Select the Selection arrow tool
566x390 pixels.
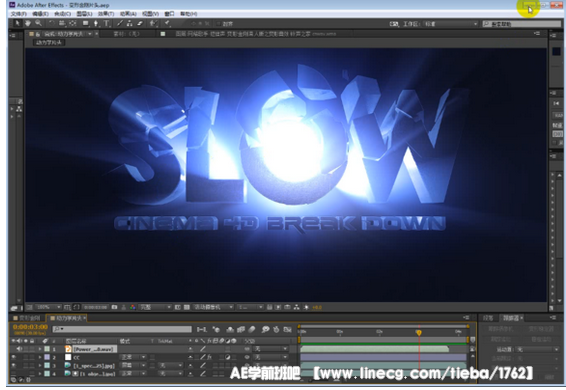pyautogui.click(x=17, y=23)
